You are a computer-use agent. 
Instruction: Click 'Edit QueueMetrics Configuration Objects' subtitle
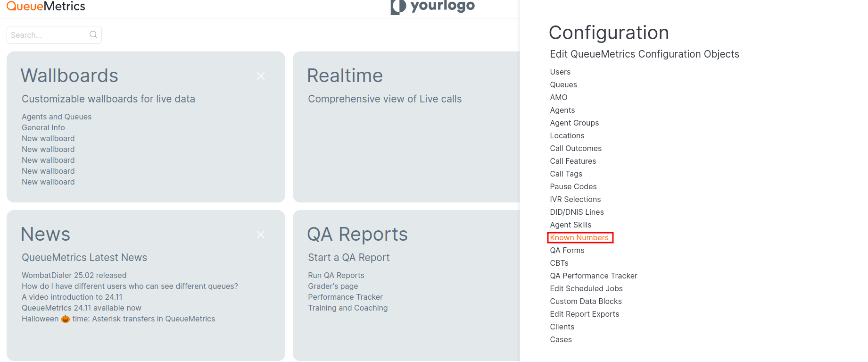pyautogui.click(x=645, y=54)
